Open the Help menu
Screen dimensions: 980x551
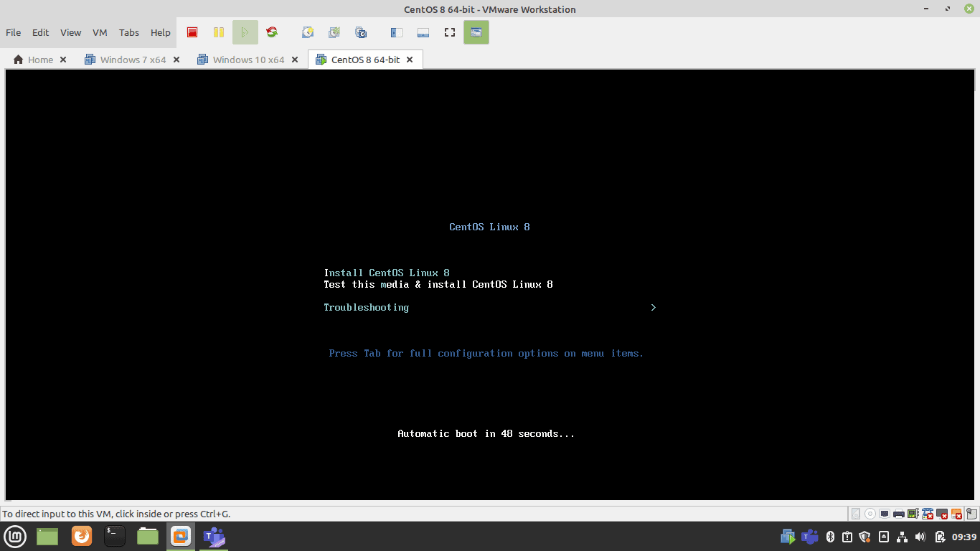click(161, 32)
